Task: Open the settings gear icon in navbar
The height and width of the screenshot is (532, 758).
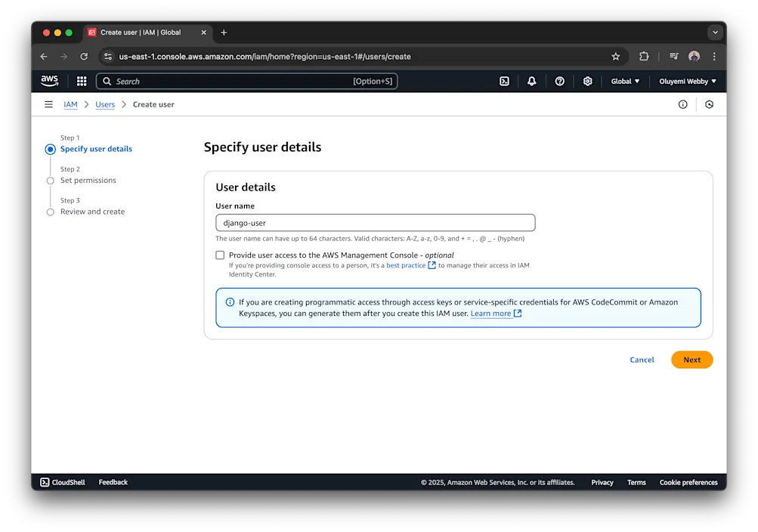Action: [588, 81]
